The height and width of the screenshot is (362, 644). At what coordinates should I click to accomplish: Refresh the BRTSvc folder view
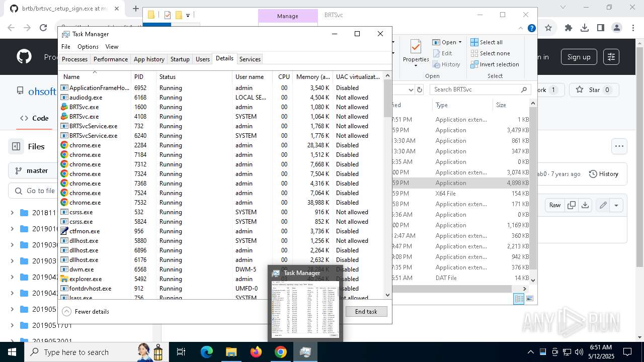tap(419, 89)
